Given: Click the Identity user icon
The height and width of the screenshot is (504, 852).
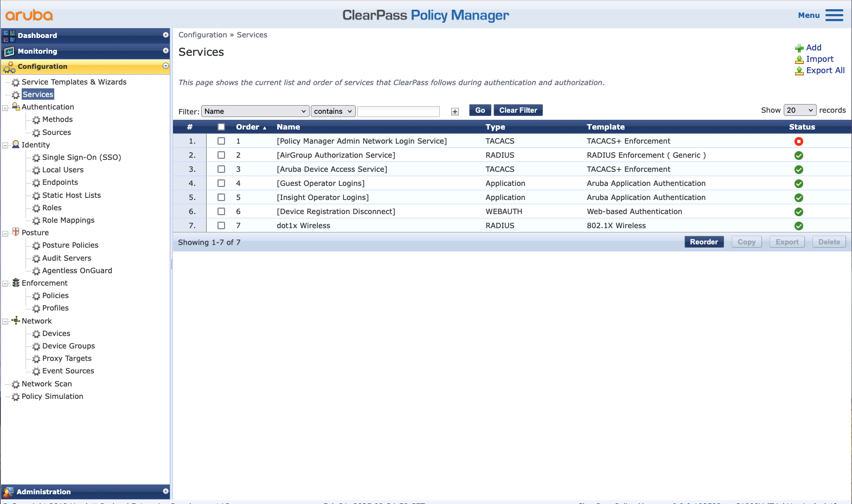Looking at the screenshot, I should [16, 145].
